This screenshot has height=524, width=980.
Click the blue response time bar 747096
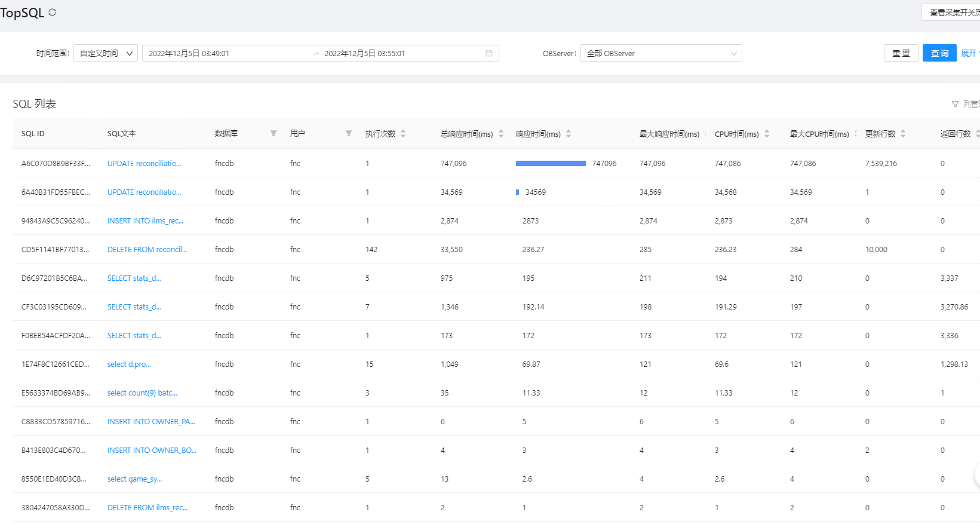551,164
